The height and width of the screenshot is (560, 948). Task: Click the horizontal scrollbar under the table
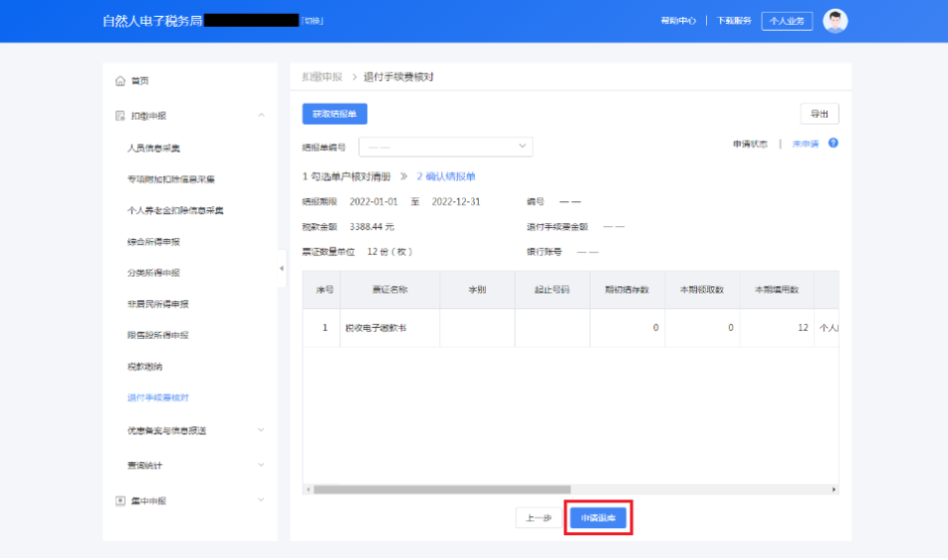[441, 490]
